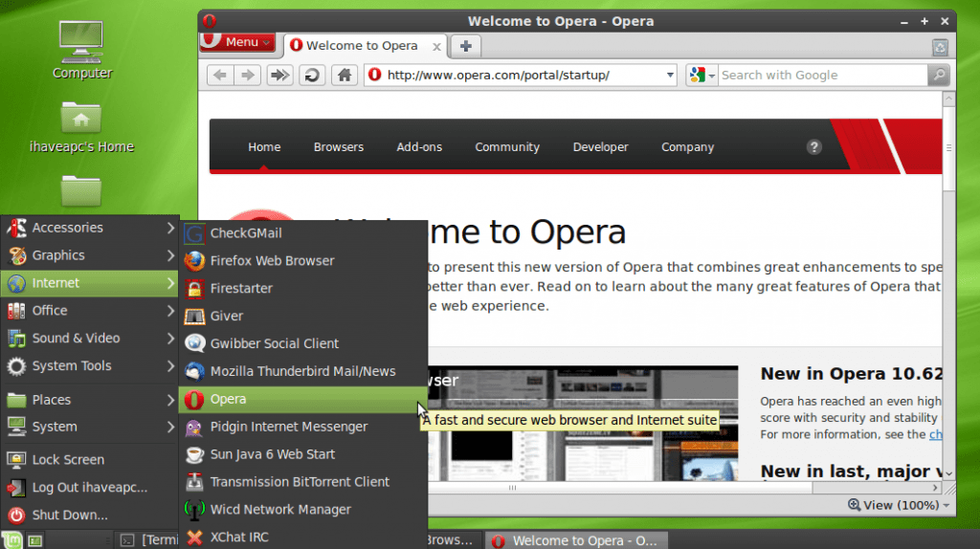Screen dimensions: 980x549
Task: Open Firestarter firewall
Action: pyautogui.click(x=303, y=288)
